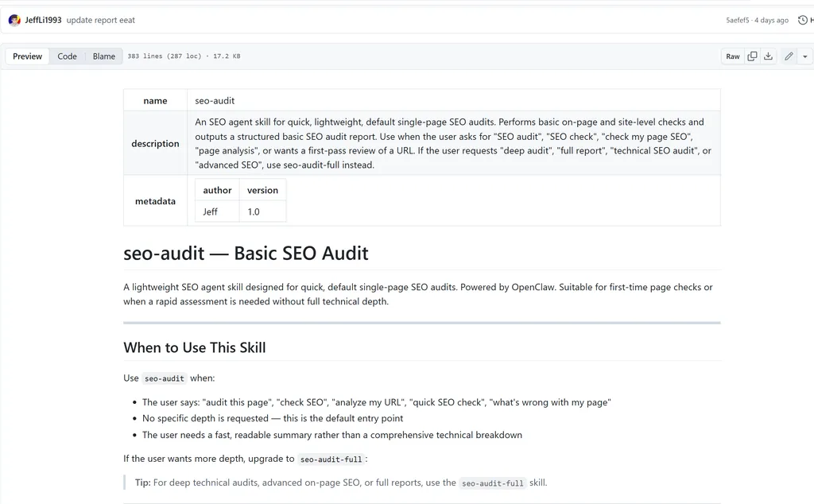
Task: Click 'seo-audit — Basic SEO Audit' heading
Action: [x=246, y=254]
